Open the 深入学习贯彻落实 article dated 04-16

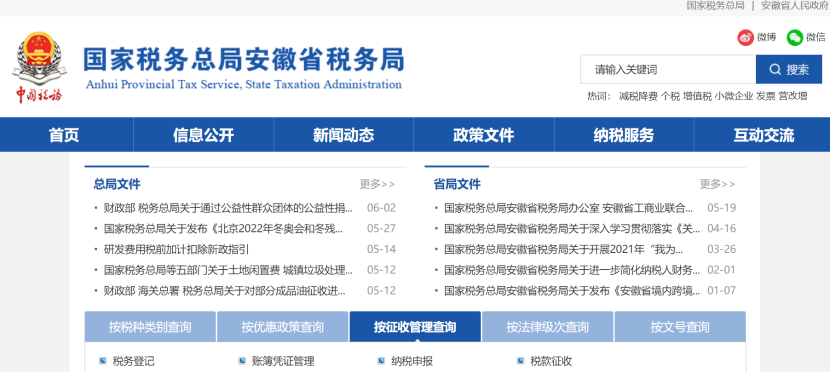(572, 229)
